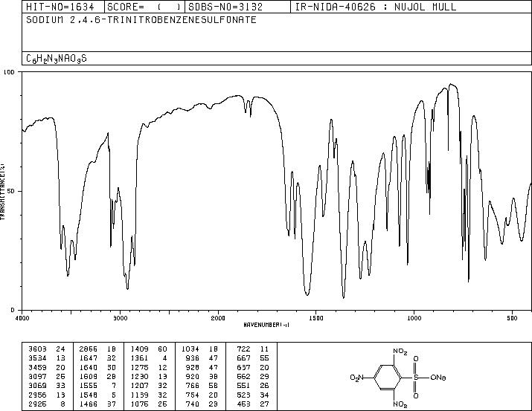Select peak entry 740 in the table
532x411 pixels.
pyautogui.click(x=202, y=404)
